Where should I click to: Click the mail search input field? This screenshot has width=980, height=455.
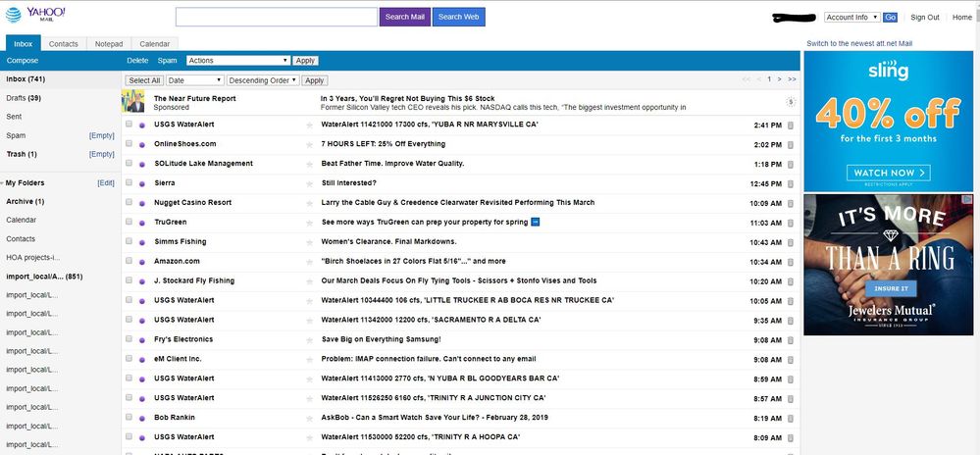click(277, 17)
